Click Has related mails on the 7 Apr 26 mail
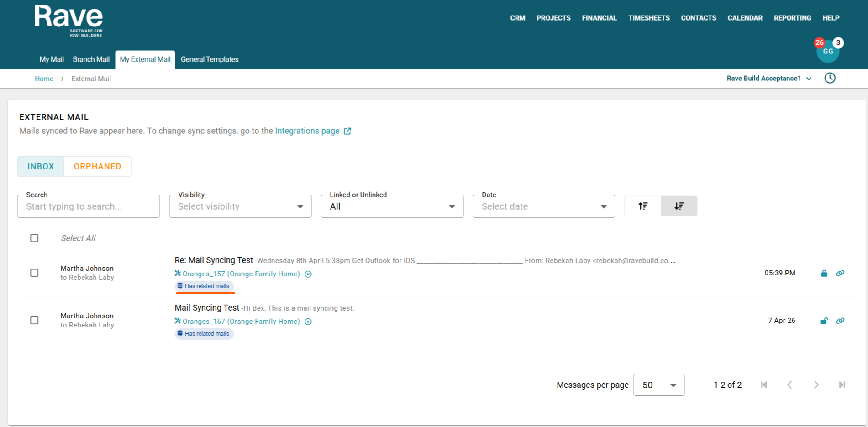 tap(204, 333)
